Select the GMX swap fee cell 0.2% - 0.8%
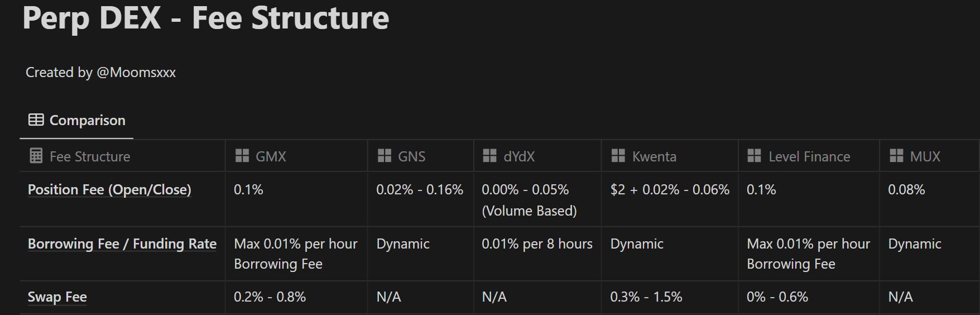Screen dimensions: 980x315 [x=270, y=297]
